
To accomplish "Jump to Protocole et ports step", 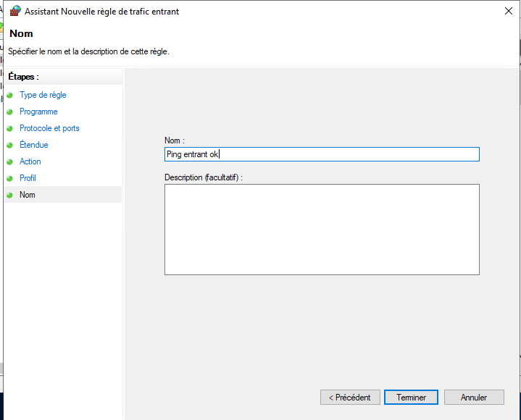I will (49, 128).
